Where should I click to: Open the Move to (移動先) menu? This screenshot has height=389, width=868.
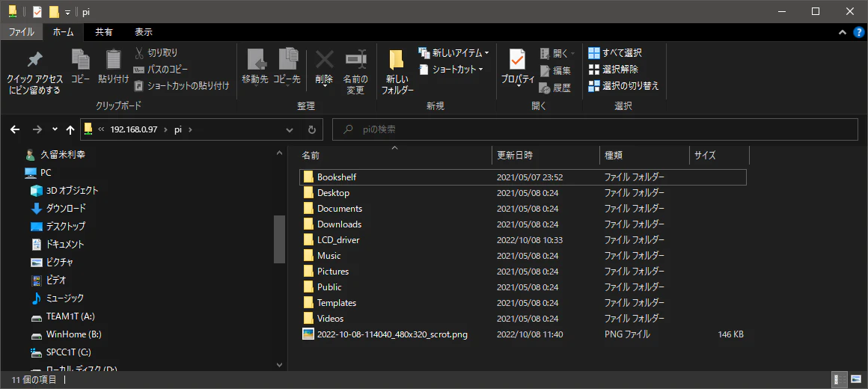coord(255,67)
